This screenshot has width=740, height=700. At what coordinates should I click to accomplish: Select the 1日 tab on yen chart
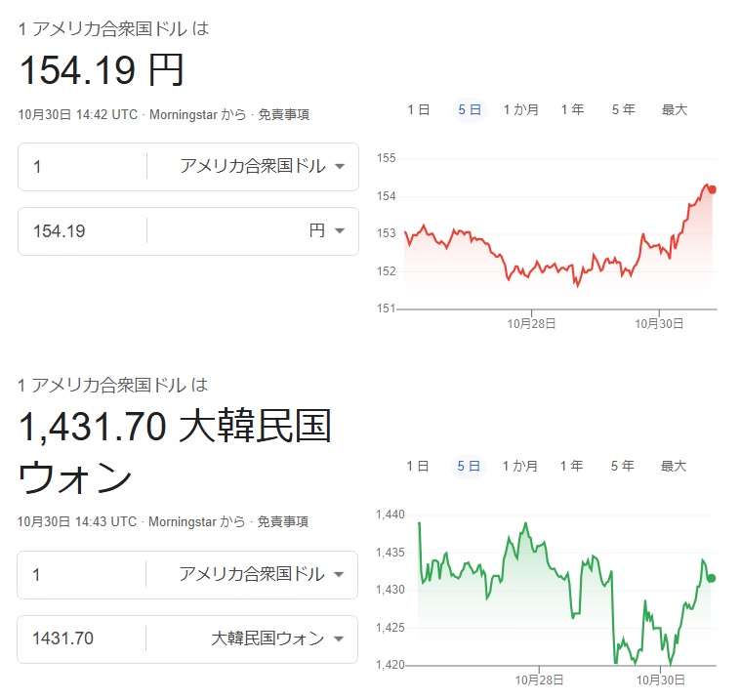tap(418, 110)
